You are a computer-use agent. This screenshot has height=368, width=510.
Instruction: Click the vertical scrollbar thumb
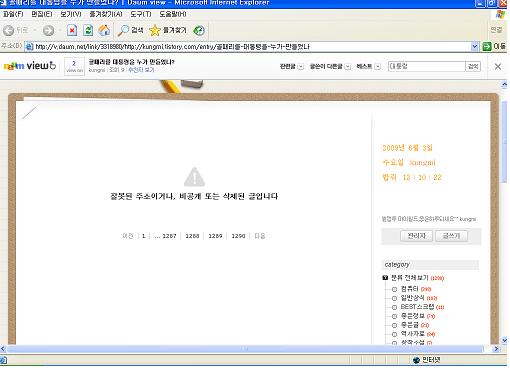pyautogui.click(x=504, y=142)
